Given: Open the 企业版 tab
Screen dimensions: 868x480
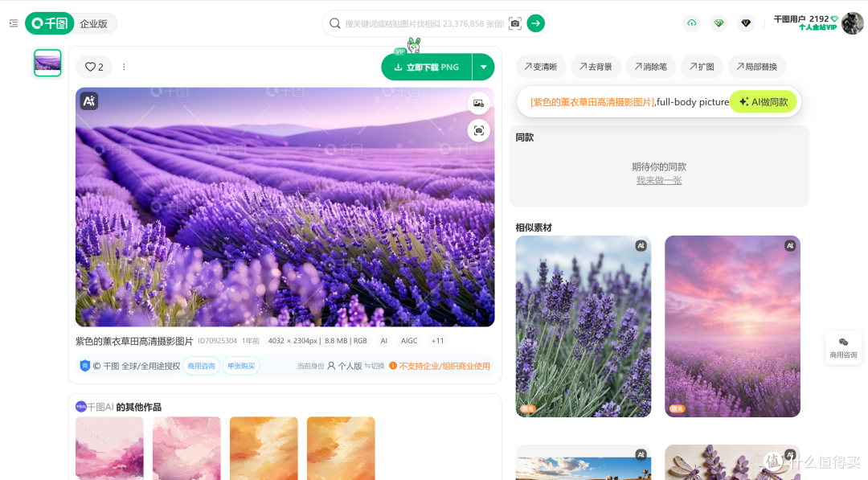Looking at the screenshot, I should (93, 24).
